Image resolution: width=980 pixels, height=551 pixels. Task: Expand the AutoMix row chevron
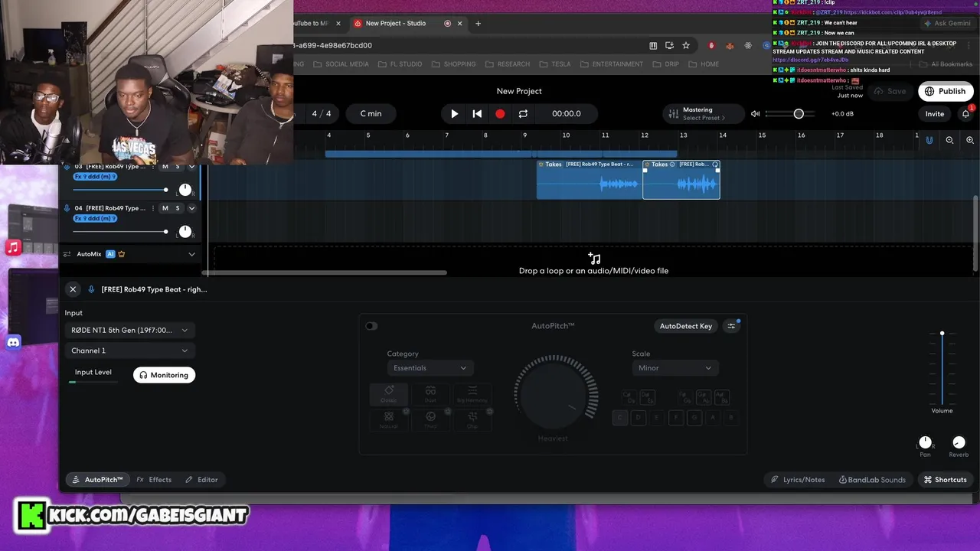click(x=191, y=254)
